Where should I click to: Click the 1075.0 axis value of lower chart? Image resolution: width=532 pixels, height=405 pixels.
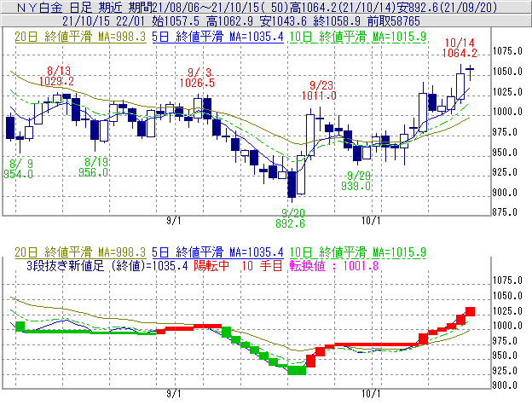click(x=507, y=281)
